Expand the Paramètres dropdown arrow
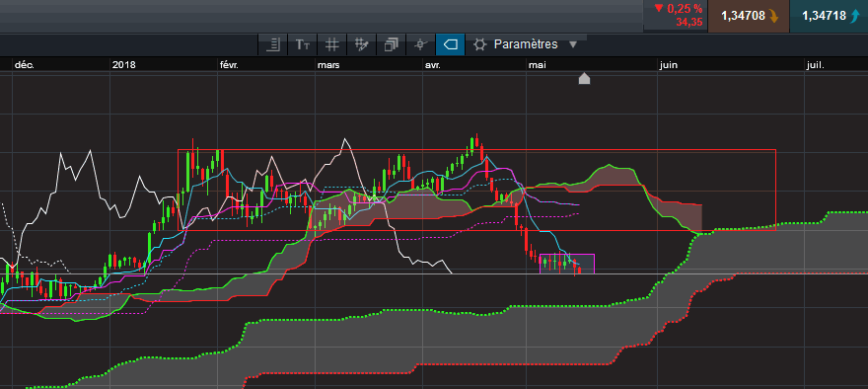The width and height of the screenshot is (868, 389). pos(573,44)
